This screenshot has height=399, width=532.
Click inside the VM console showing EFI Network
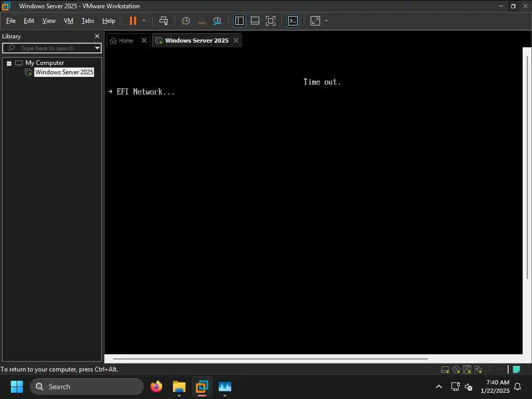click(x=313, y=200)
